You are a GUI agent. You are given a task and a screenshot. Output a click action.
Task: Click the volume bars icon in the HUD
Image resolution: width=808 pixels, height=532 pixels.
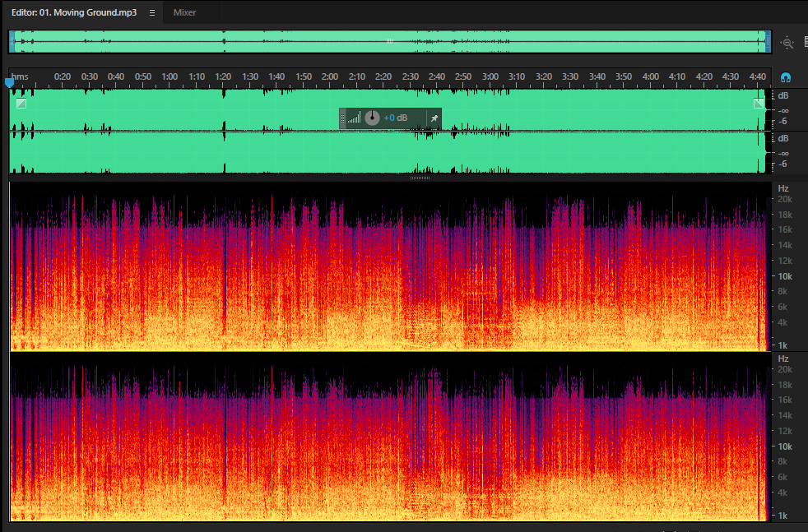354,118
